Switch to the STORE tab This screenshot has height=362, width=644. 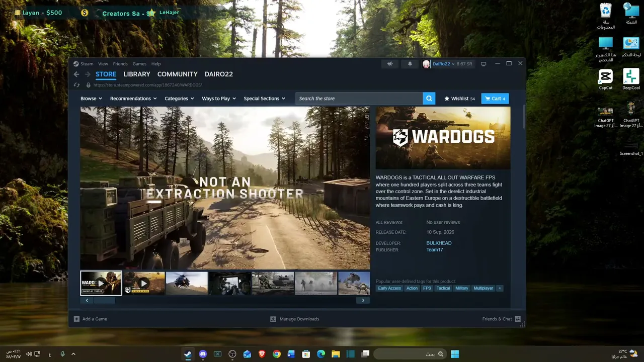[x=106, y=74]
